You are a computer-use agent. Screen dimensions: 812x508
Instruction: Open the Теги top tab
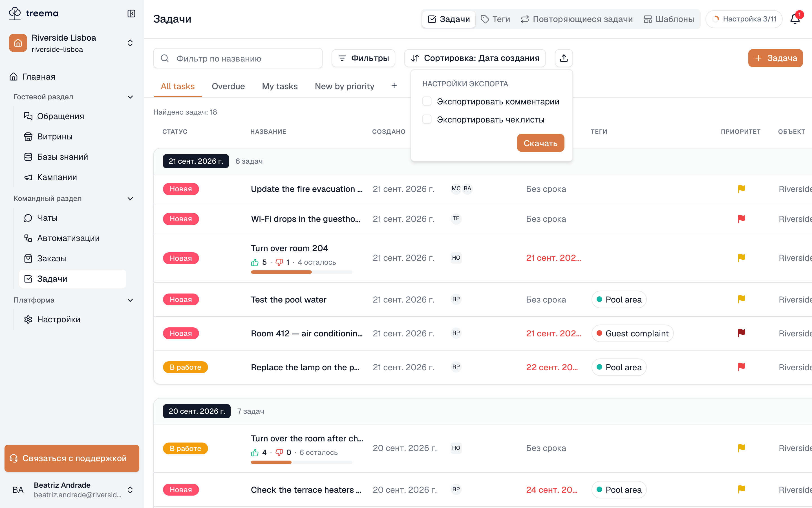495,19
